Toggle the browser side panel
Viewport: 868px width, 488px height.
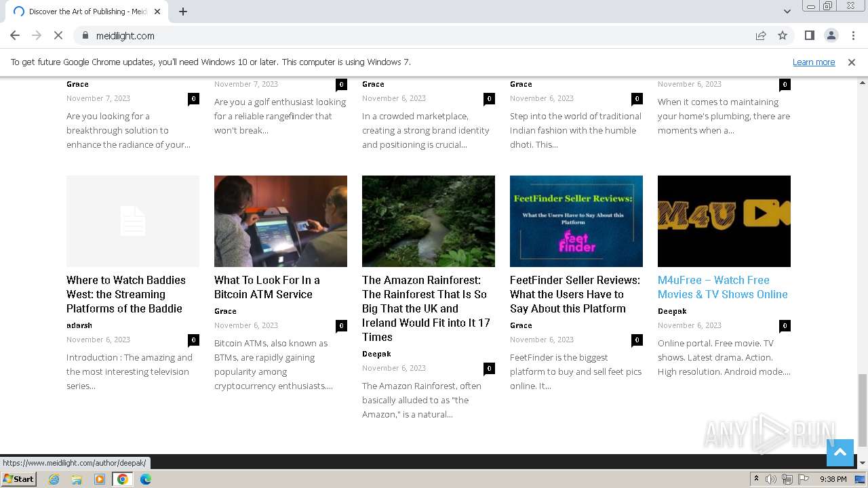(x=810, y=35)
